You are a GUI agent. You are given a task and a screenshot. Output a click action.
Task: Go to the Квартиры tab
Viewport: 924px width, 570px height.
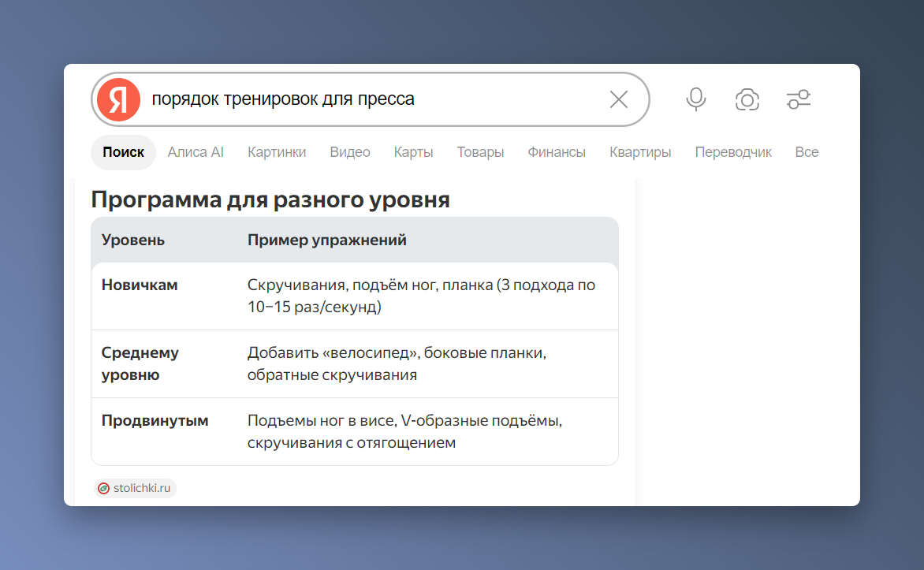pyautogui.click(x=640, y=152)
